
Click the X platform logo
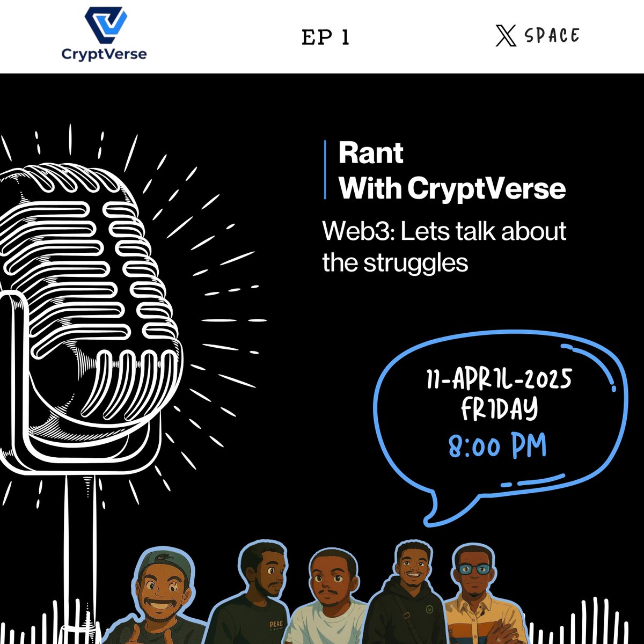pos(506,36)
